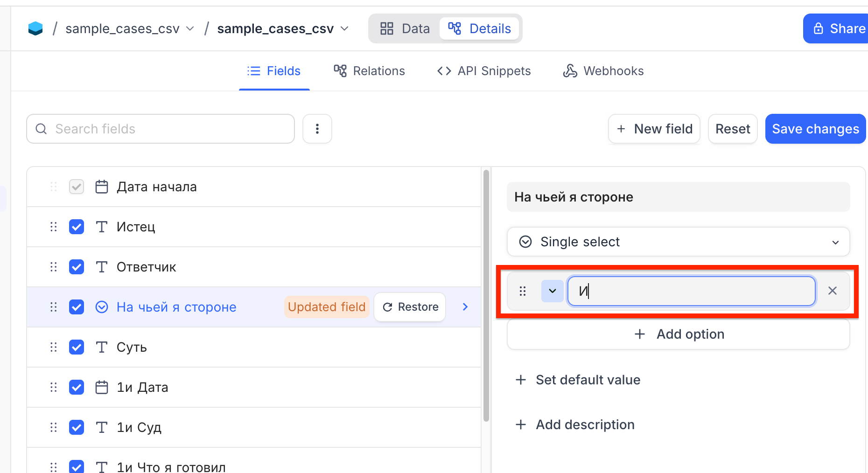868x473 pixels.
Task: Click Restore on На чьей я стороне
Action: (410, 307)
